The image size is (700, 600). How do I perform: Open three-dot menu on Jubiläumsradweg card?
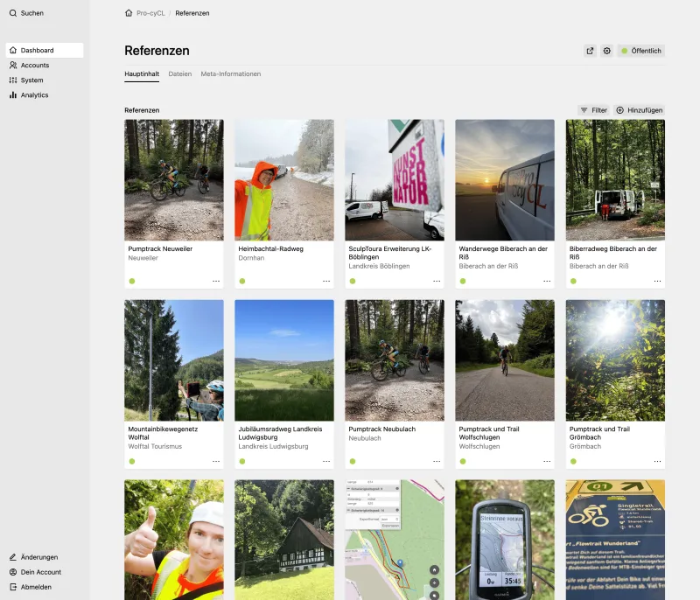coord(325,462)
